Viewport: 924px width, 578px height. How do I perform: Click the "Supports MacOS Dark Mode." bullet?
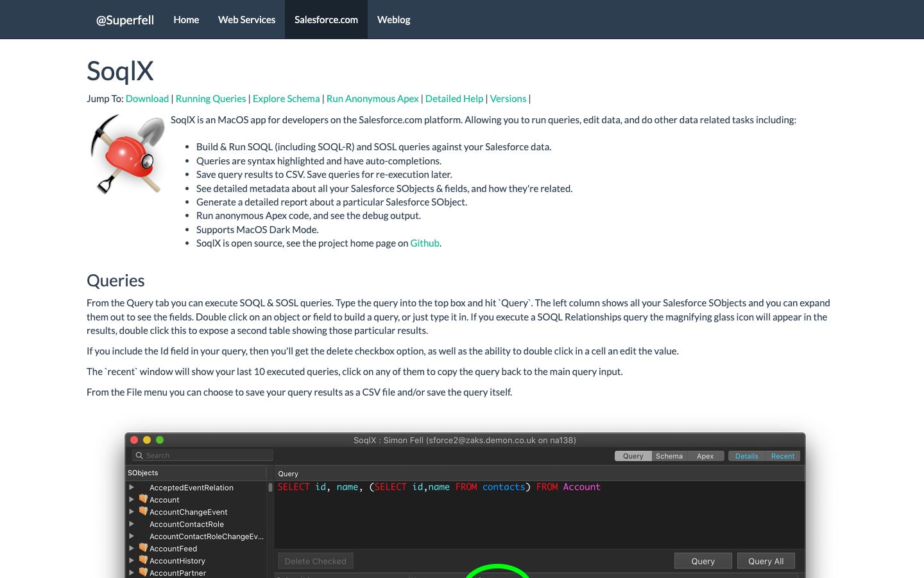pyautogui.click(x=257, y=230)
